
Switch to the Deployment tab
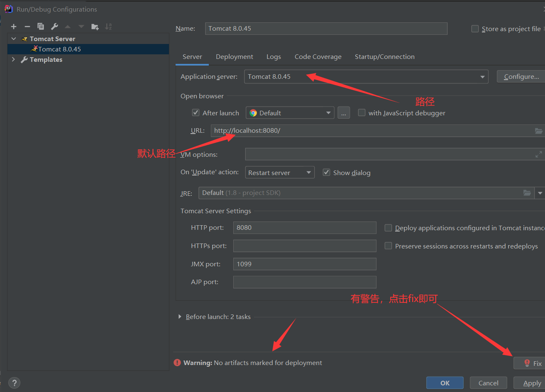coord(235,57)
